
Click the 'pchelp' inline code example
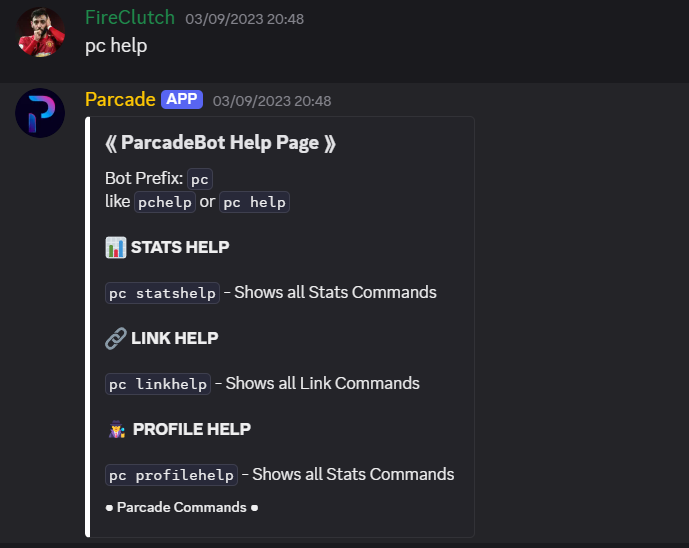click(164, 202)
